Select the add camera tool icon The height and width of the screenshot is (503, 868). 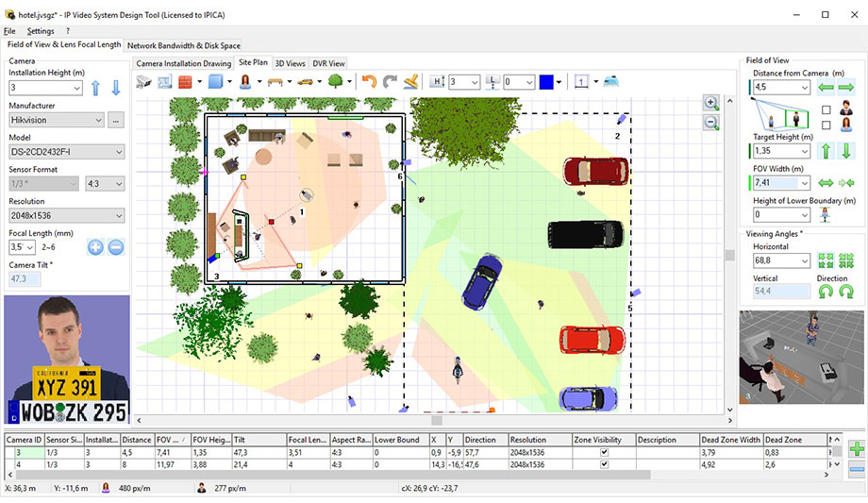click(144, 82)
